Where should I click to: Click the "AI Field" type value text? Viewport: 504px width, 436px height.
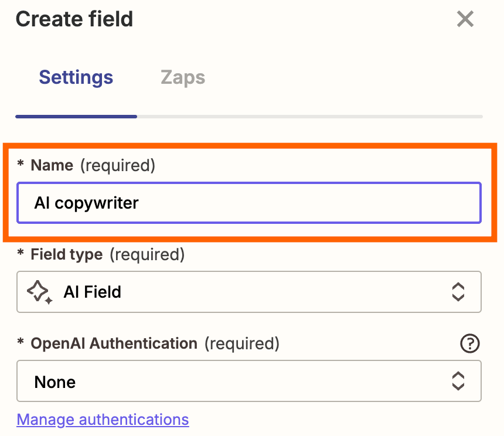(x=92, y=292)
